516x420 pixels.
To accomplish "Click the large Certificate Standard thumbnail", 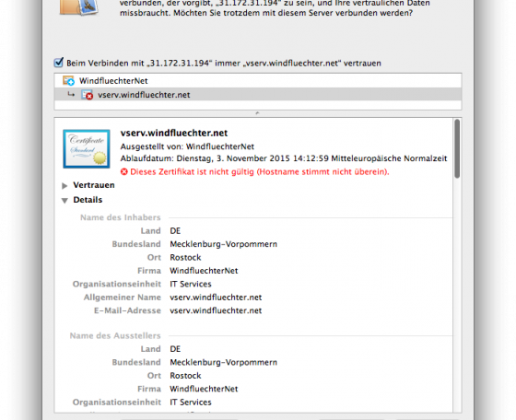I will (x=87, y=149).
